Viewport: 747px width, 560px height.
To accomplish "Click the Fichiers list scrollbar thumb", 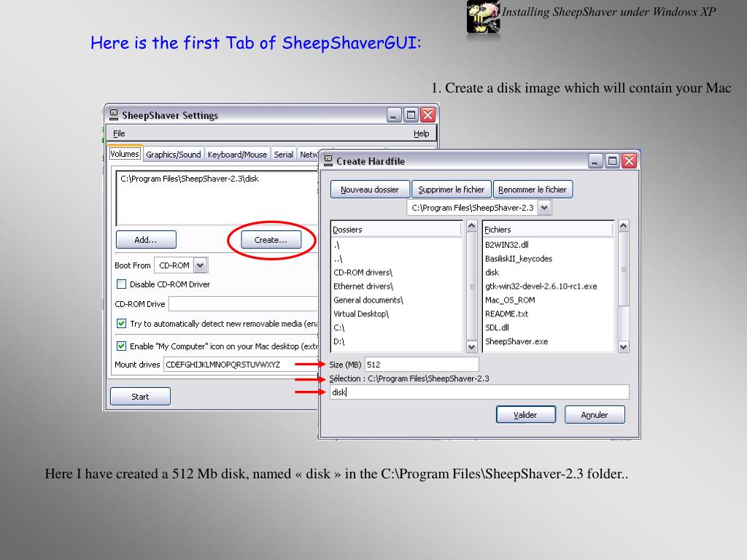I will click(624, 269).
